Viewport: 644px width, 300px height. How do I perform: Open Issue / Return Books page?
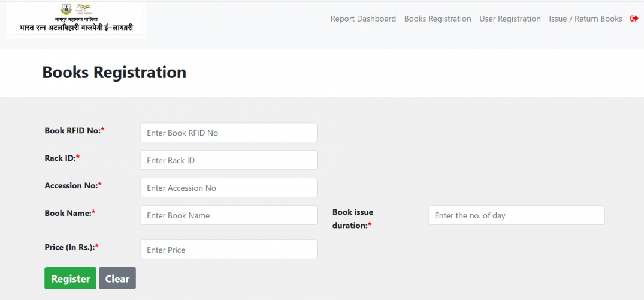click(x=585, y=19)
